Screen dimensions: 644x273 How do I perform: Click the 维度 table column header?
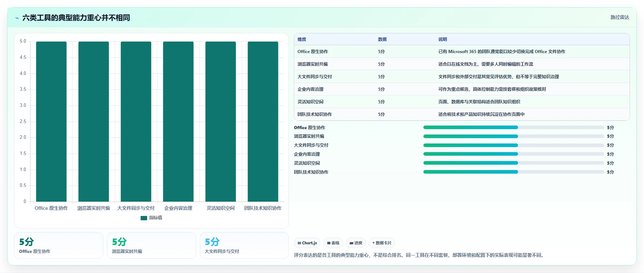coord(302,39)
